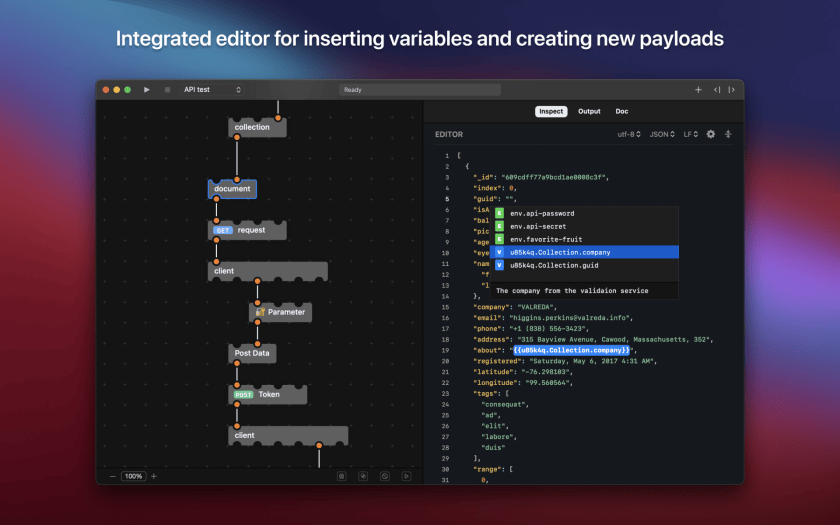This screenshot has height=525, width=840.
Task: Choose env.api-secret from autocomplete
Action: [x=584, y=226]
